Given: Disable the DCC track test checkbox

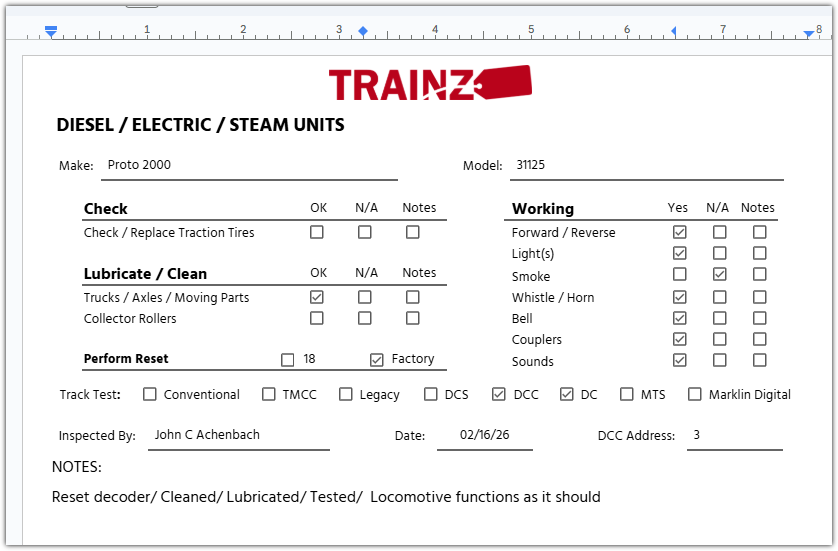Looking at the screenshot, I should click(x=499, y=394).
